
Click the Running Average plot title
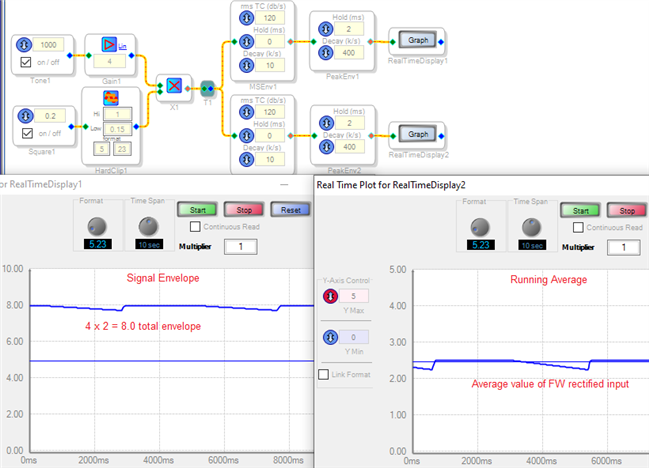coord(548,280)
